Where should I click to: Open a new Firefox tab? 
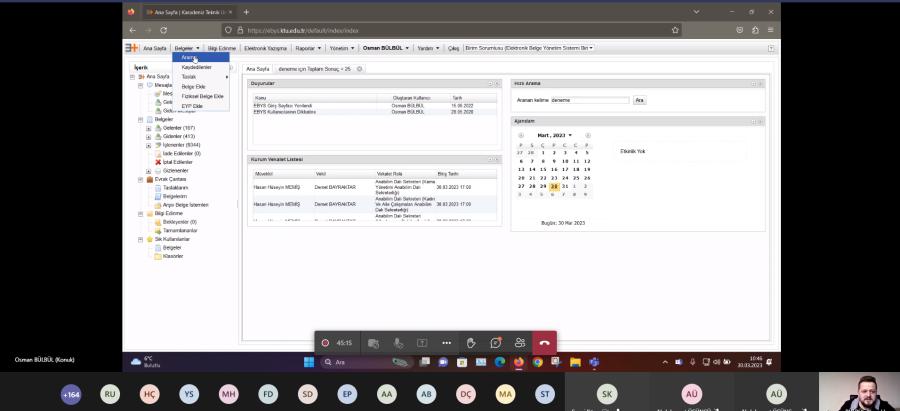(246, 12)
